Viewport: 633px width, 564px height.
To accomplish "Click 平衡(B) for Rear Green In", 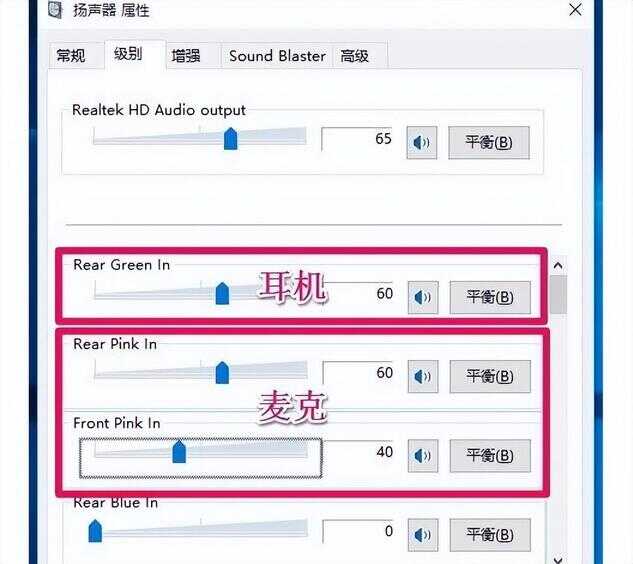I will tap(490, 298).
